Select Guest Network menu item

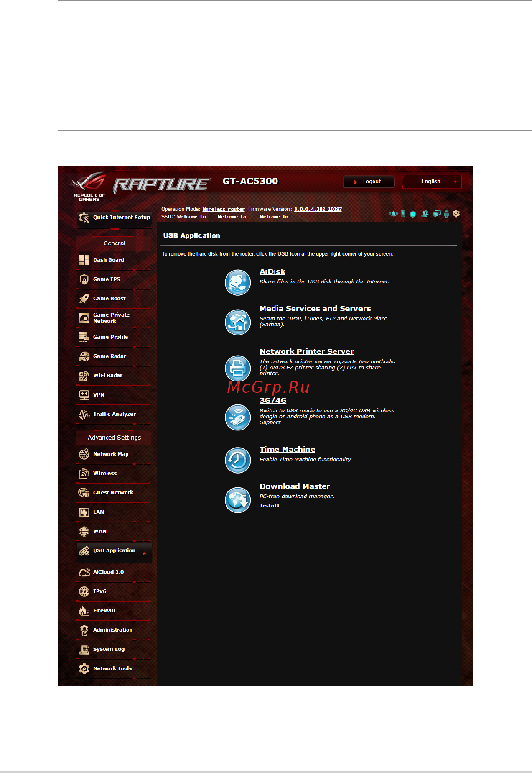point(114,492)
